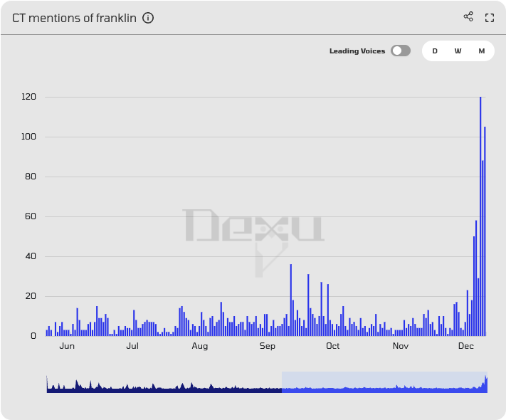Screen dimensions: 506x420
Task: Click the dark unselected area of the navigator
Action: pos(164,386)
